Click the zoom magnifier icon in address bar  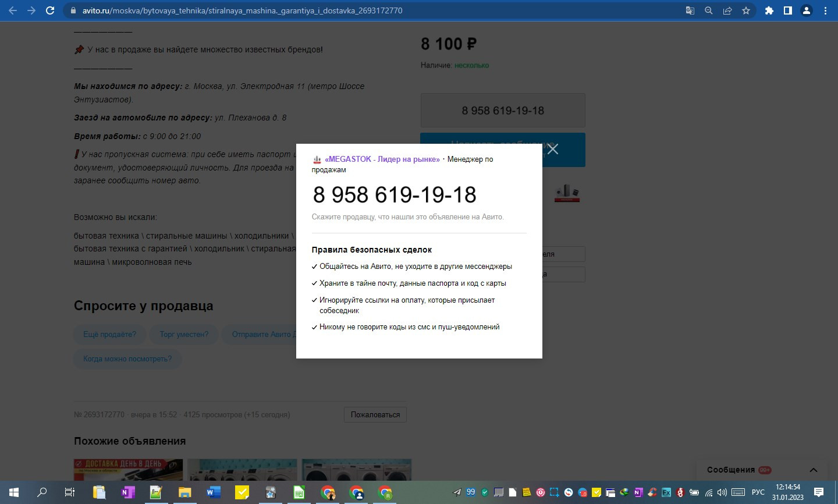(709, 10)
